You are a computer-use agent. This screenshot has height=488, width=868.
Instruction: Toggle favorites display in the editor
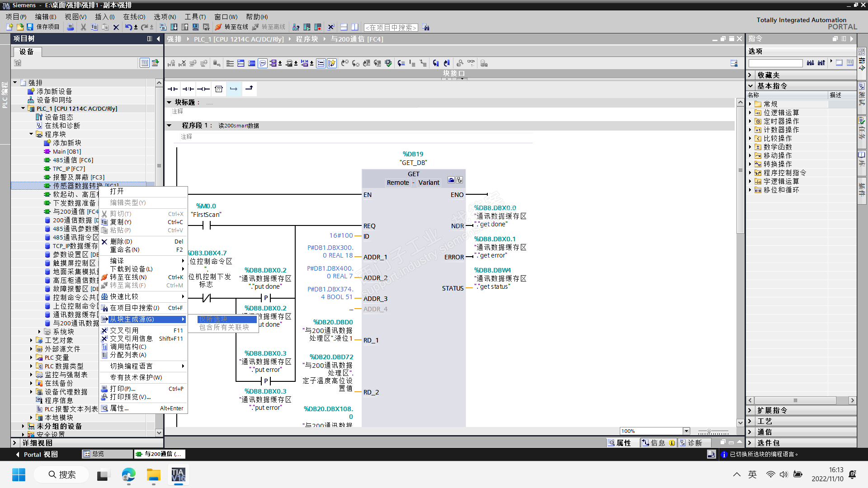(x=332, y=63)
